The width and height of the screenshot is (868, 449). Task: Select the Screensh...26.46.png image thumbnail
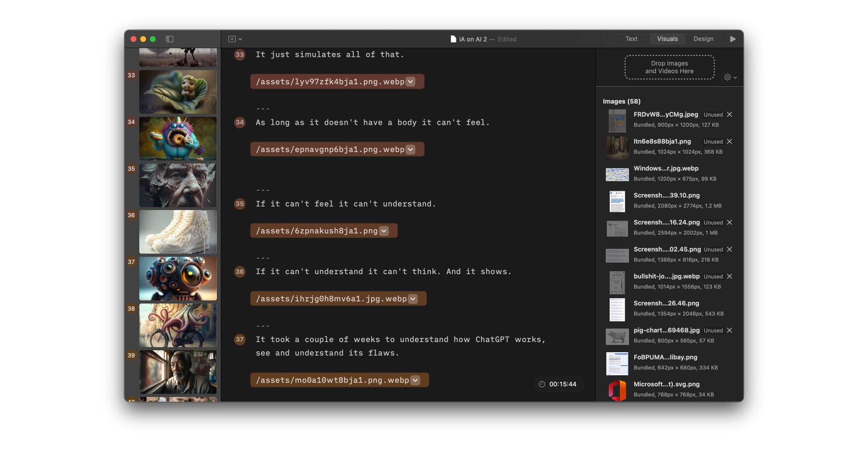tap(617, 309)
